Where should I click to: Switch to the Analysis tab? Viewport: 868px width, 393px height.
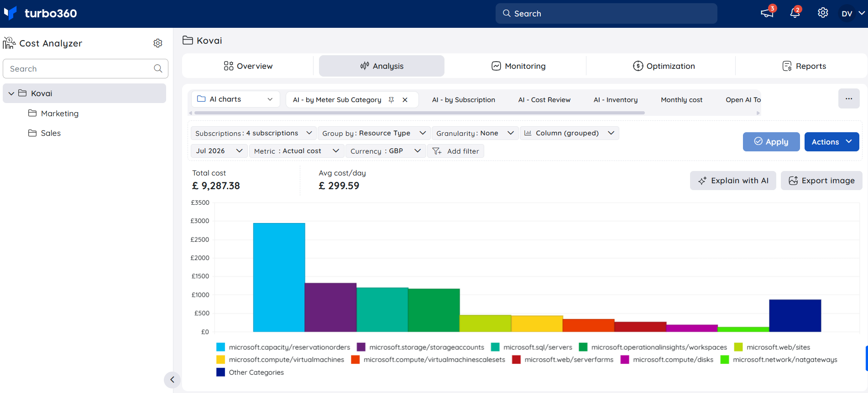coord(382,66)
